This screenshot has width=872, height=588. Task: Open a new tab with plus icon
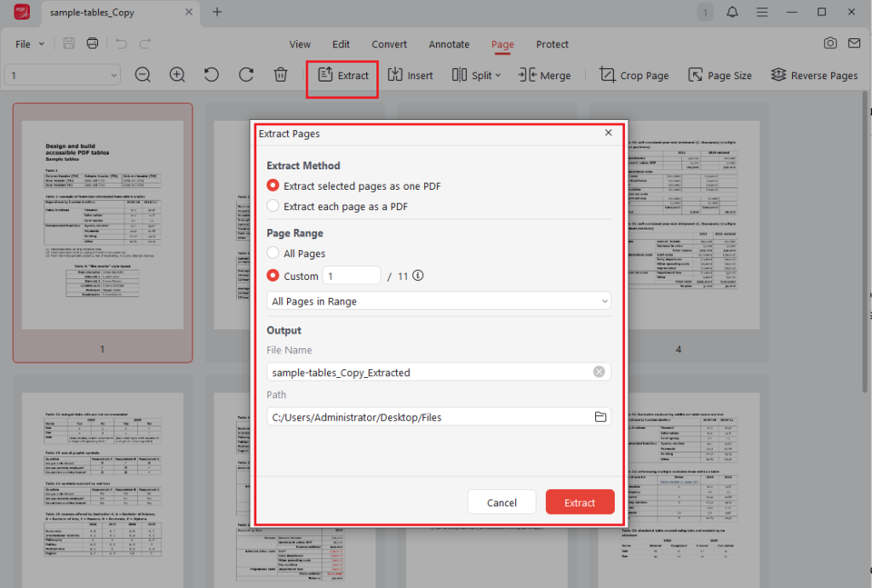[217, 12]
